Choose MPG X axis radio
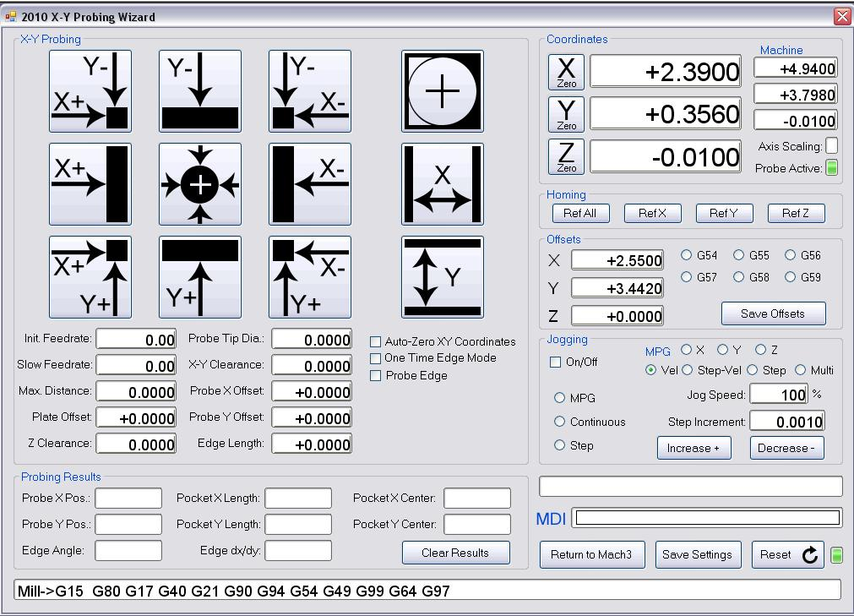The image size is (854, 616). tap(686, 350)
